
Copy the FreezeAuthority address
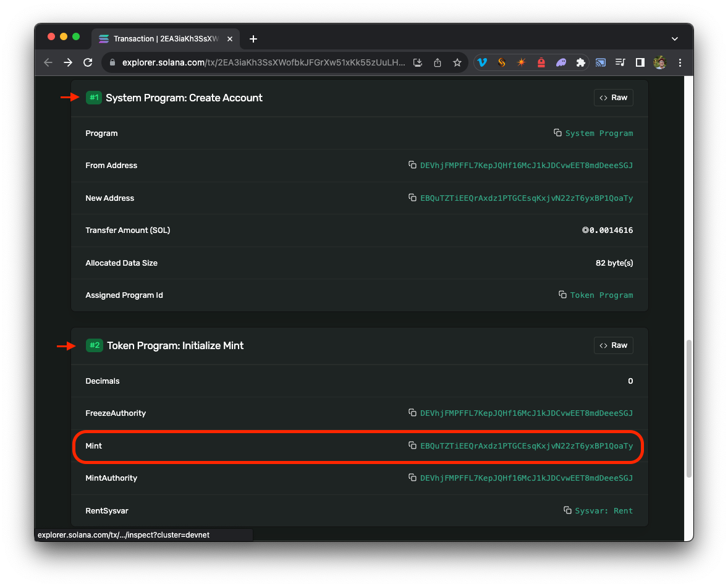tap(412, 413)
